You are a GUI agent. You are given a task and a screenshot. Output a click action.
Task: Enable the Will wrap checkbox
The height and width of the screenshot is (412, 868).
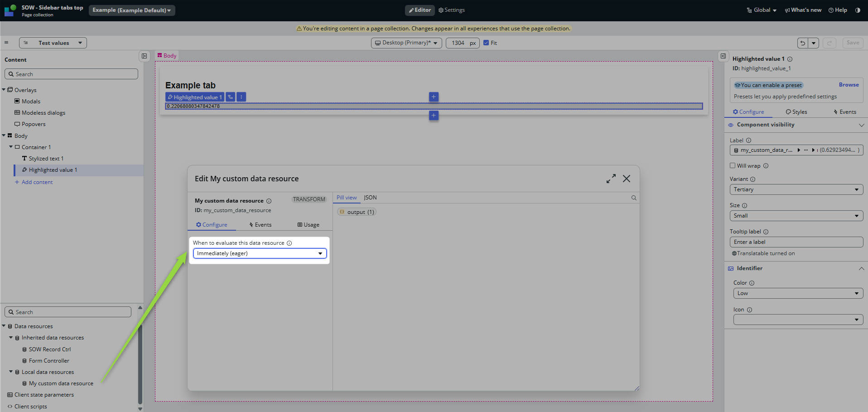733,166
